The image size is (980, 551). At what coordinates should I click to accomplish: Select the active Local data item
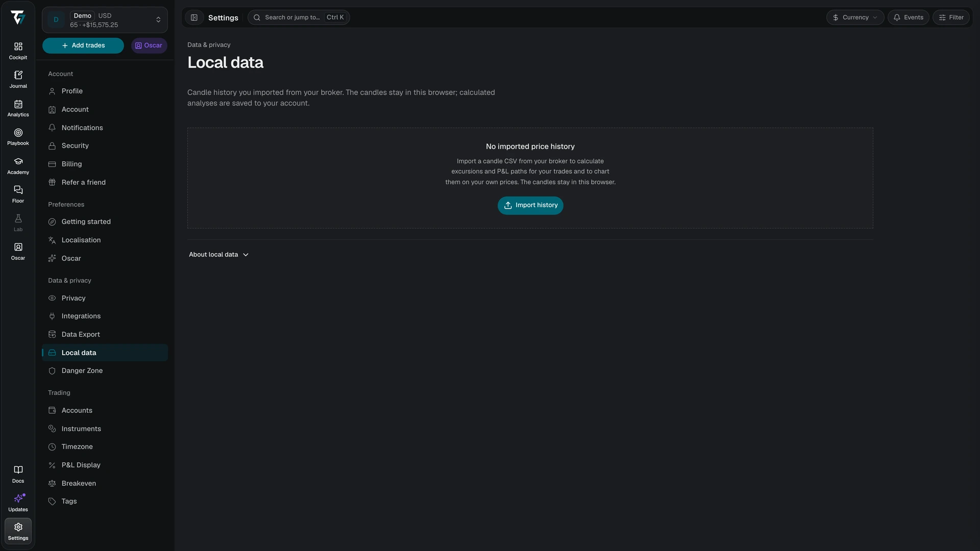(105, 353)
